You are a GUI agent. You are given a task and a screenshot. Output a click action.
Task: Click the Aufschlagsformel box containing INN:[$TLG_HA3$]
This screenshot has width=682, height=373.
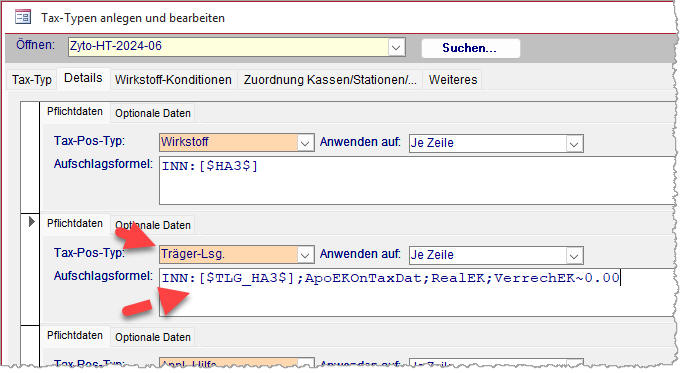point(418,292)
